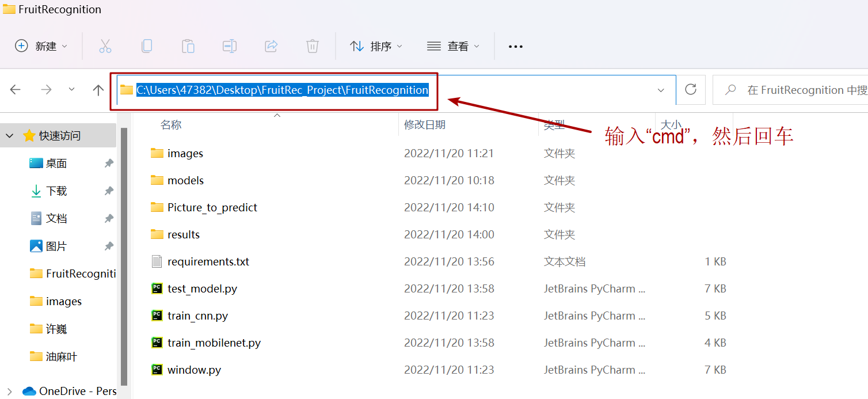This screenshot has width=868, height=399.
Task: Click the models folder icon
Action: coord(157,180)
